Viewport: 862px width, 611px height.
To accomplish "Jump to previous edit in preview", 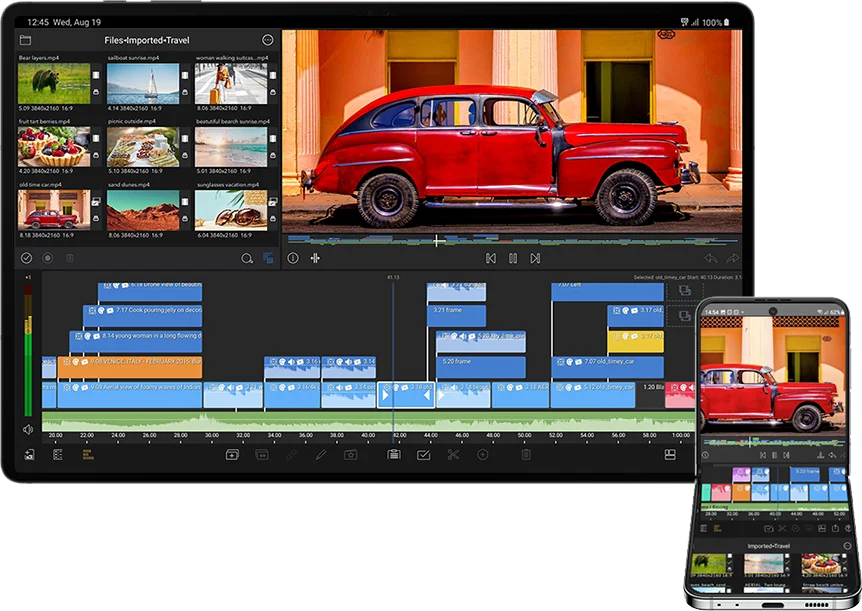I will pos(491,258).
